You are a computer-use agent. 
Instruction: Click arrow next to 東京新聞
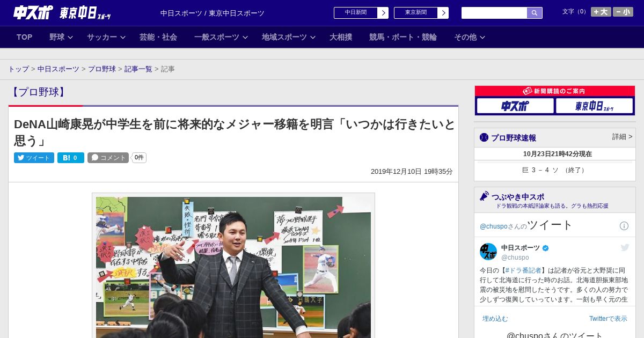coord(443,13)
